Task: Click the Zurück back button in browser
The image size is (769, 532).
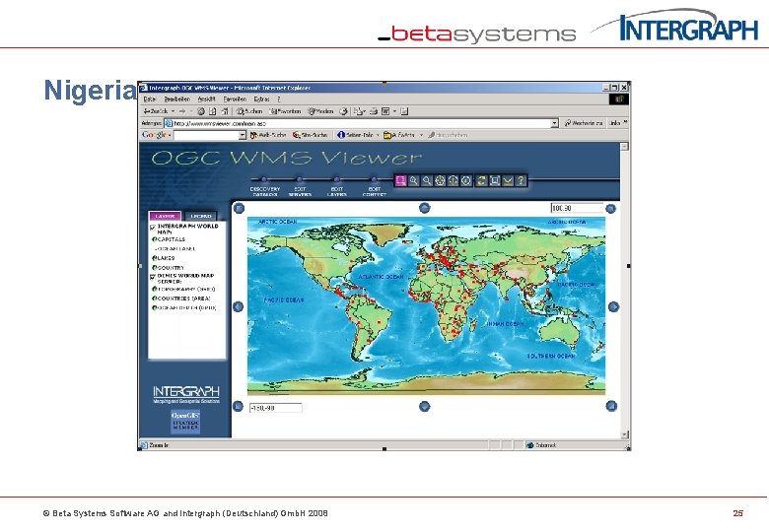Action: [x=156, y=111]
